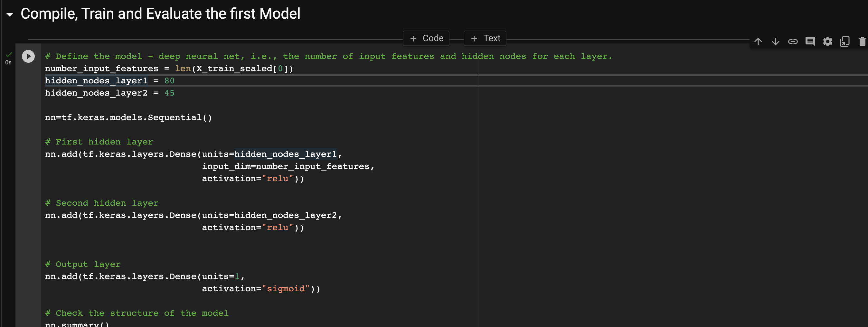
Task: Click the First hidden layer comment
Action: pyautogui.click(x=99, y=141)
